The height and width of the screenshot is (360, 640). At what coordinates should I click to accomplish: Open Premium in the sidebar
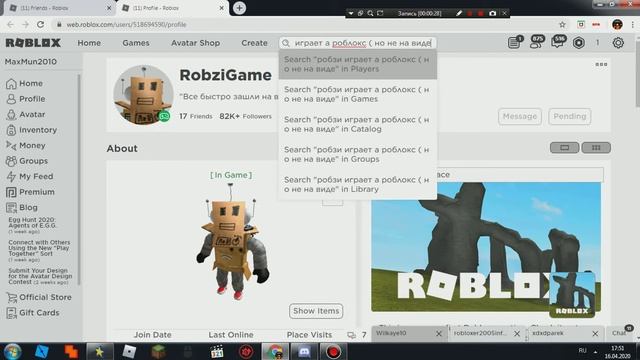coord(30,192)
